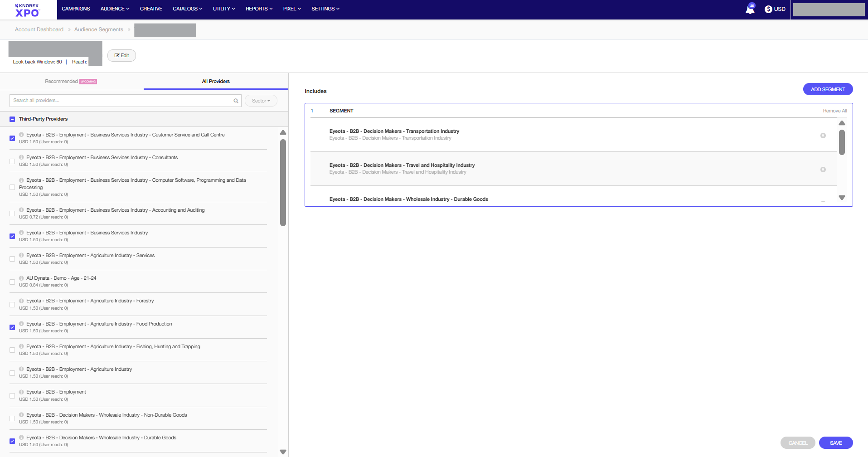Check Wholesale Industry - Non-Durable Goods provider

(x=12, y=418)
